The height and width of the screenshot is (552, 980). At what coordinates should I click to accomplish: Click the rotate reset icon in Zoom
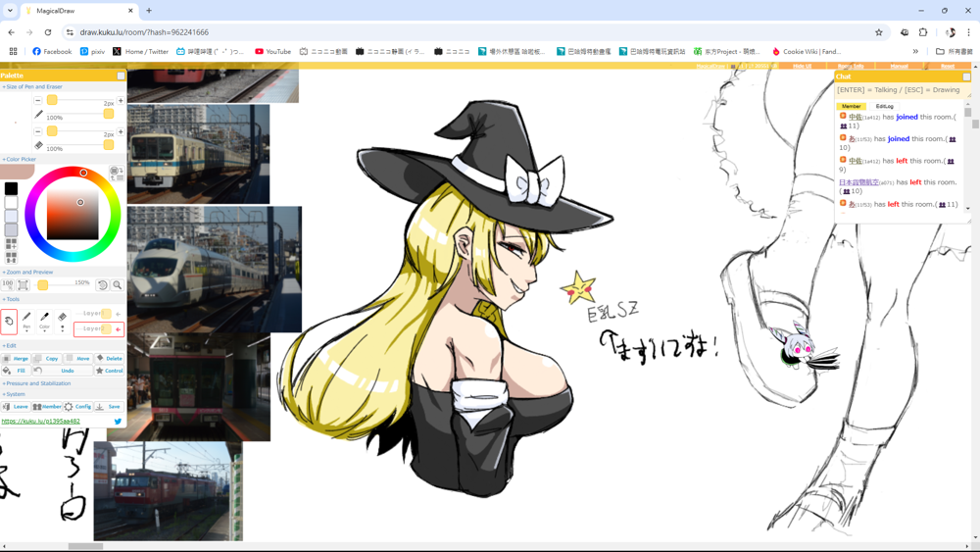103,285
